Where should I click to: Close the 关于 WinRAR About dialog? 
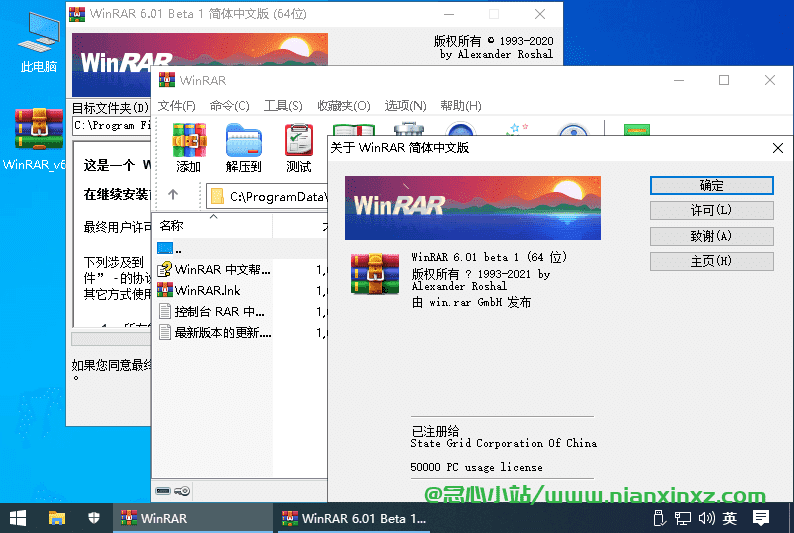778,148
